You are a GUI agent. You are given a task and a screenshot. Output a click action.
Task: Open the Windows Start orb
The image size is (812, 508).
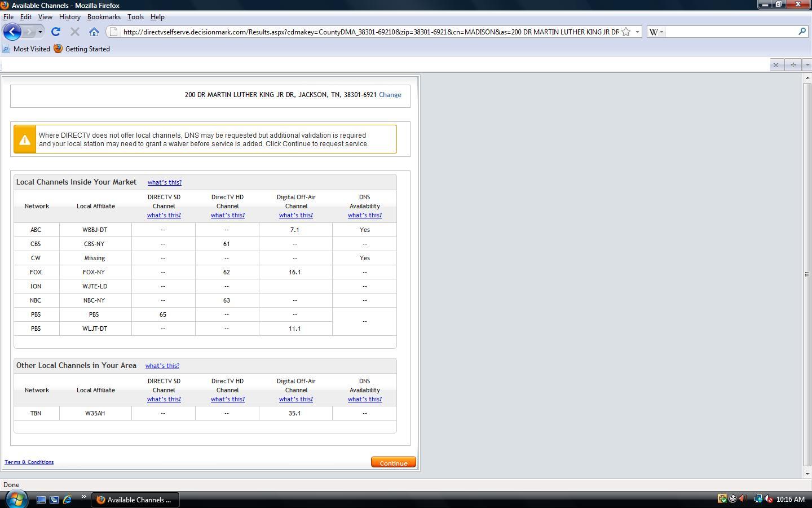(16, 499)
